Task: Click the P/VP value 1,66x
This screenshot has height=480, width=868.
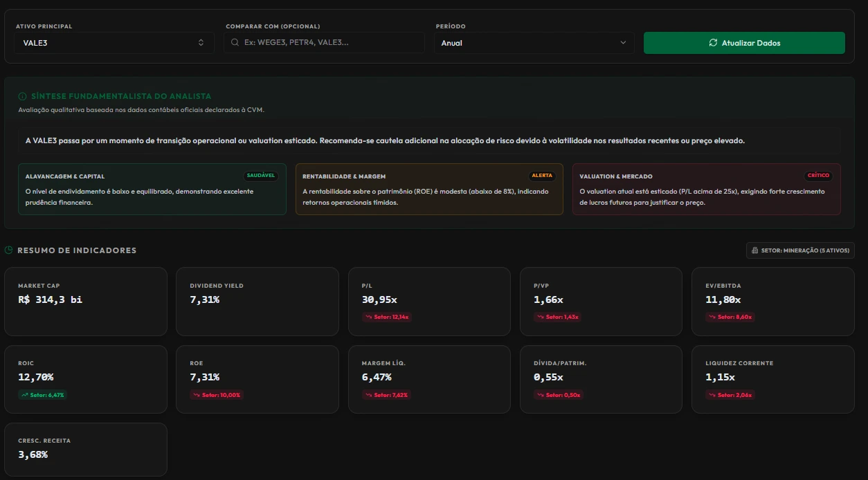Action: point(548,299)
